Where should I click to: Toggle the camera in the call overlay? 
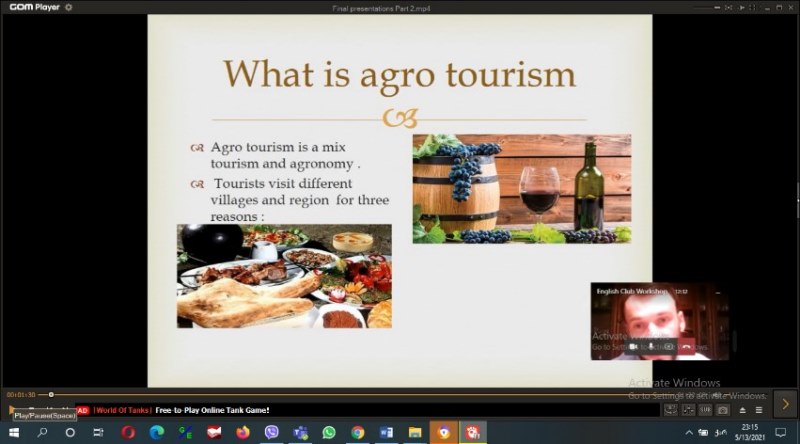click(633, 347)
